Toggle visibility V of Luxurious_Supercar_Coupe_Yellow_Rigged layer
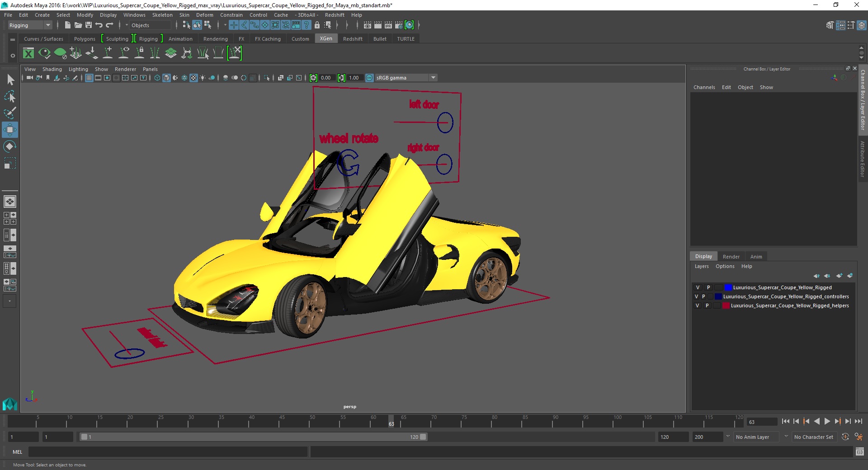 (x=698, y=287)
